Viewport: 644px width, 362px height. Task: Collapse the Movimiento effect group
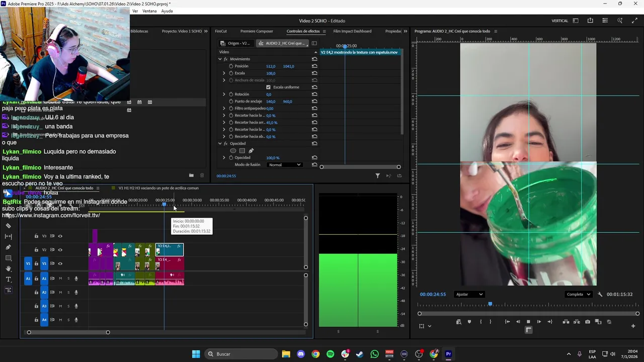220,59
